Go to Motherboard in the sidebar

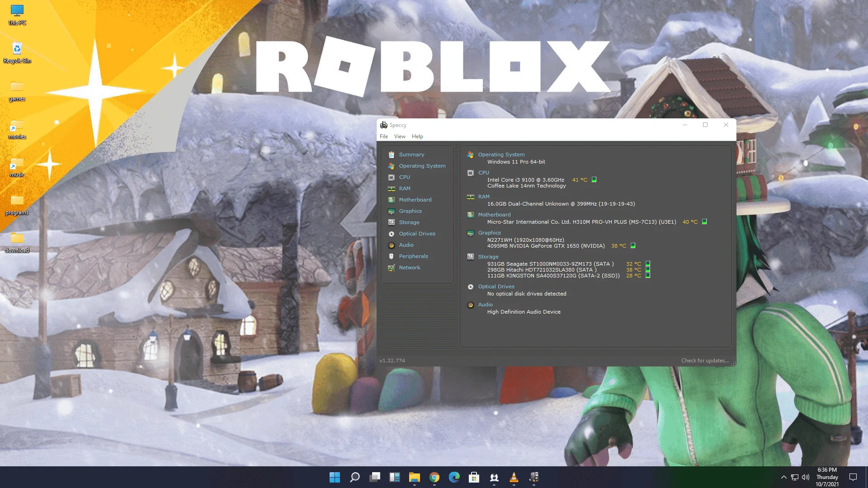pyautogui.click(x=415, y=200)
